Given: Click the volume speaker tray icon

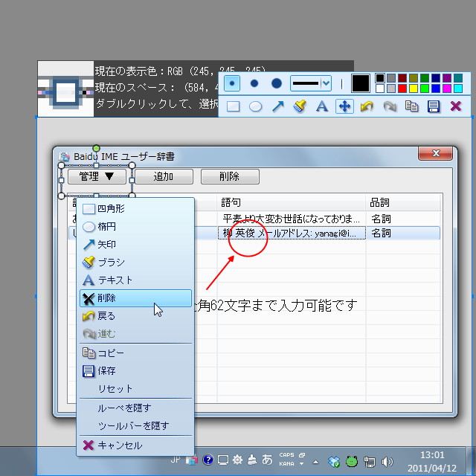Looking at the screenshot, I should point(387,462).
